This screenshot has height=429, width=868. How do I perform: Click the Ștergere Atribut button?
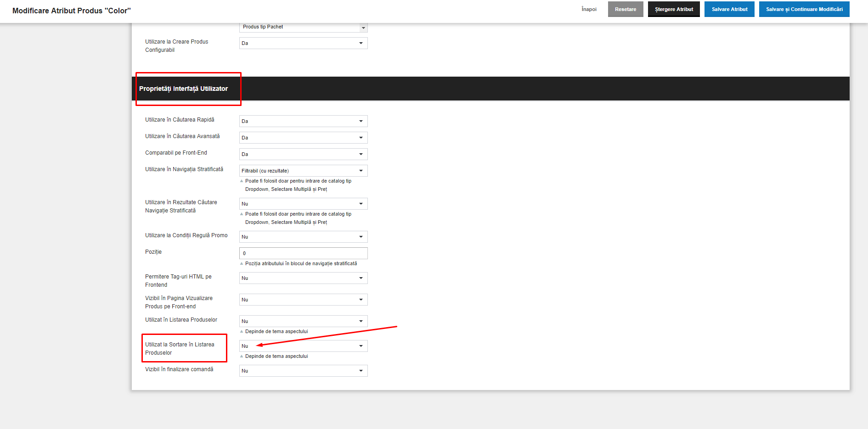tap(674, 9)
